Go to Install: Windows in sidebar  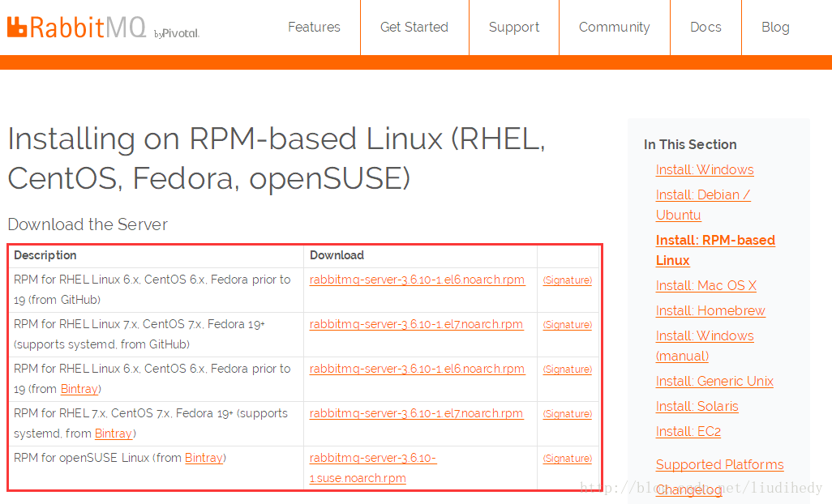(705, 169)
